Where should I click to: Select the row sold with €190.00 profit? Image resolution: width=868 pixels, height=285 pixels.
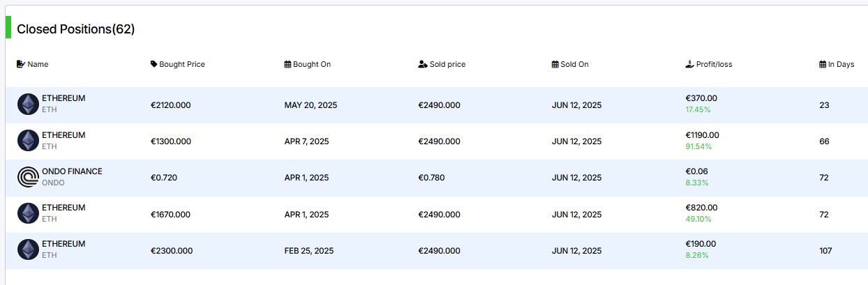click(434, 251)
